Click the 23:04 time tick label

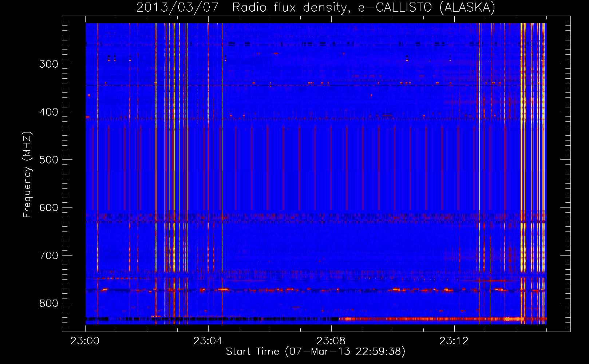207,341
